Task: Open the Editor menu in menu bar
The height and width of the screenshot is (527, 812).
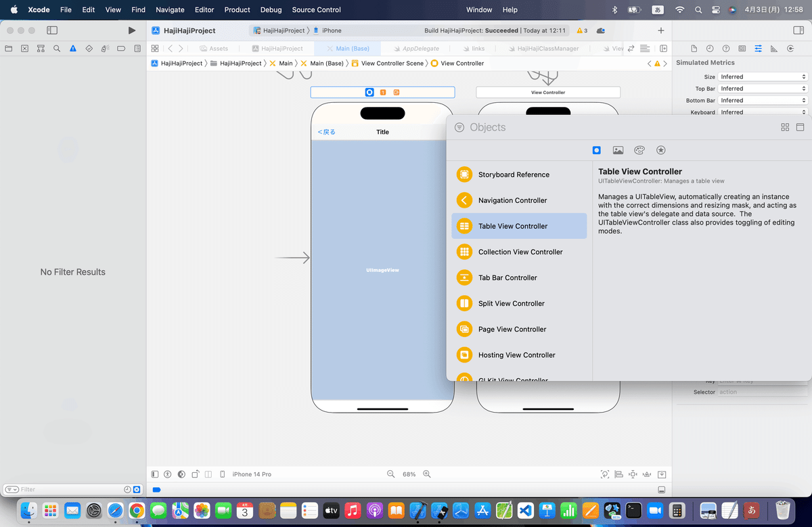Action: click(204, 9)
